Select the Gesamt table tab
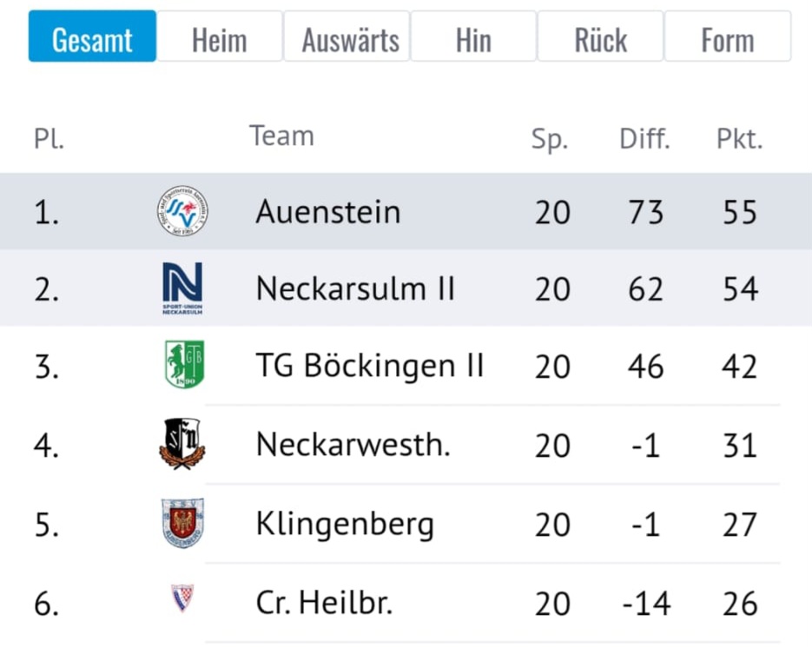Screen dimensions: 812x647 point(92,36)
